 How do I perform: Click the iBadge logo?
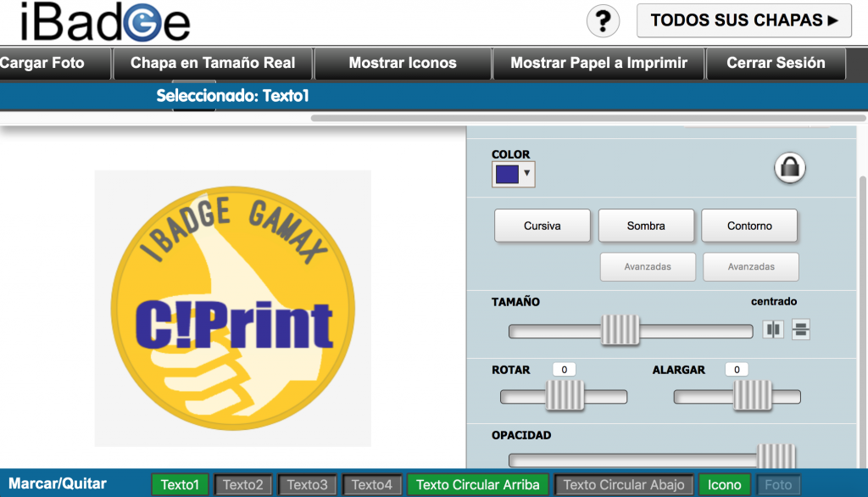104,22
